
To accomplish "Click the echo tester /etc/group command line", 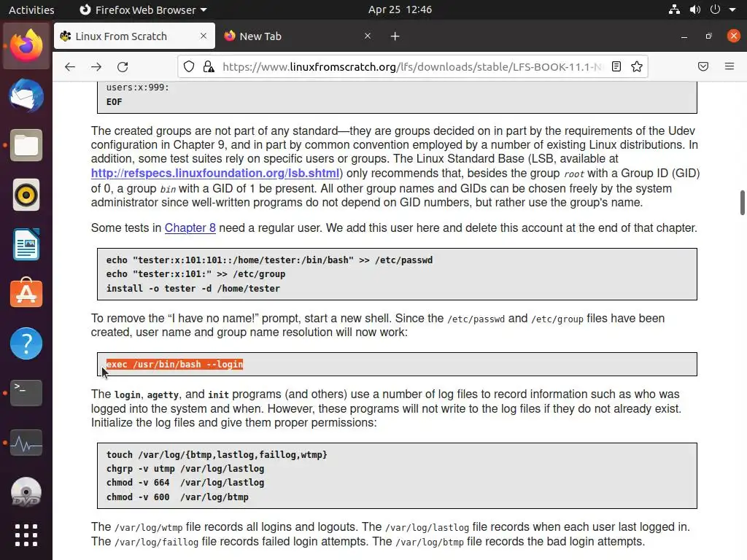I will click(x=196, y=274).
